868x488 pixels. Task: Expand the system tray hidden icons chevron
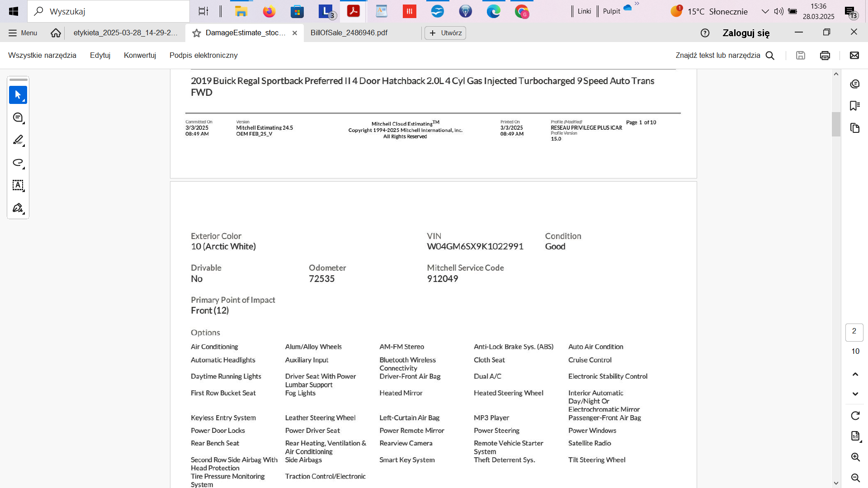765,11
